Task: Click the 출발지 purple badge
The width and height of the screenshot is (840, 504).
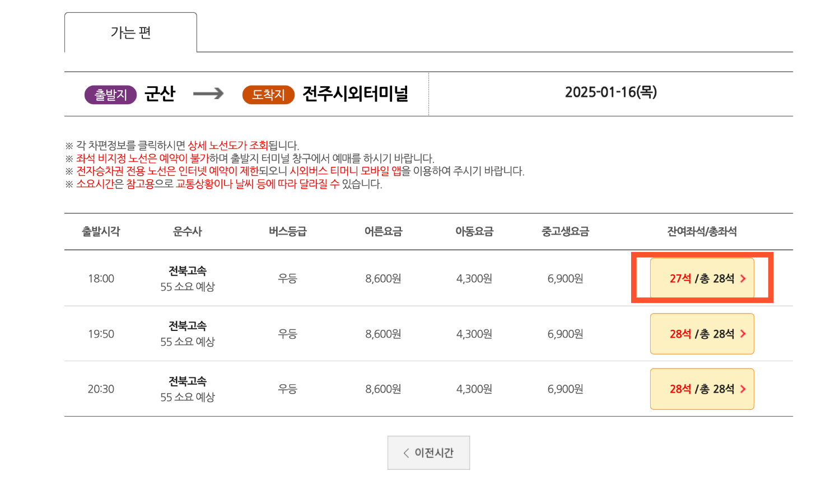Action: tap(110, 95)
